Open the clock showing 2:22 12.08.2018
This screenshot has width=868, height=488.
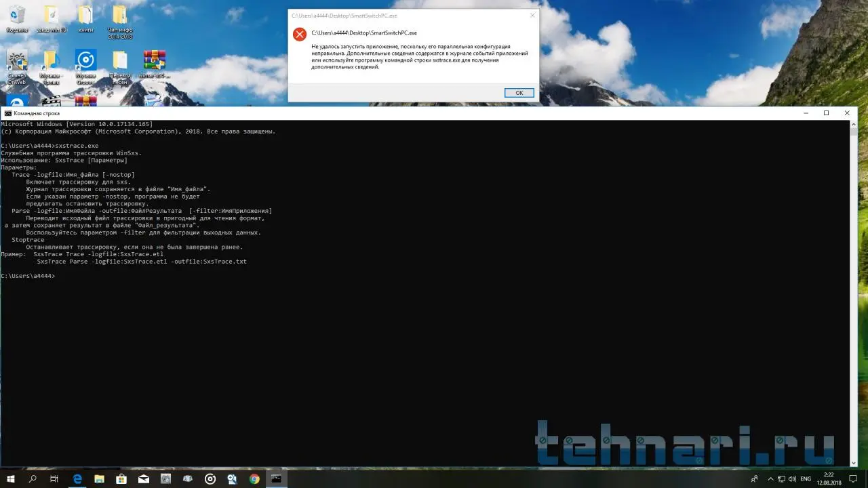[829, 479]
